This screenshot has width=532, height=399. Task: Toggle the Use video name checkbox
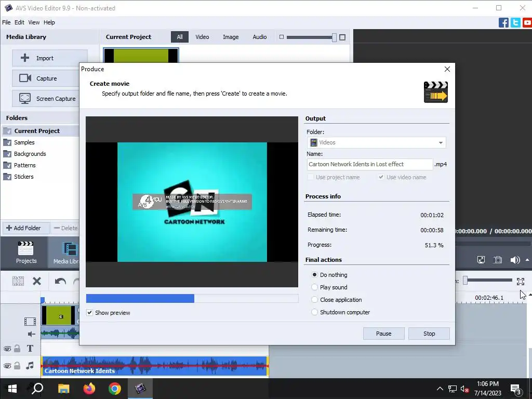[x=381, y=177]
